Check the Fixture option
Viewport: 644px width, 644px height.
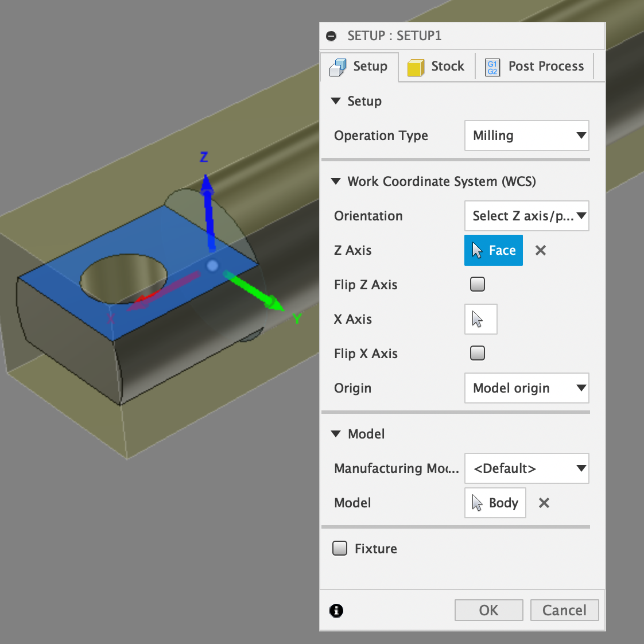pos(339,548)
